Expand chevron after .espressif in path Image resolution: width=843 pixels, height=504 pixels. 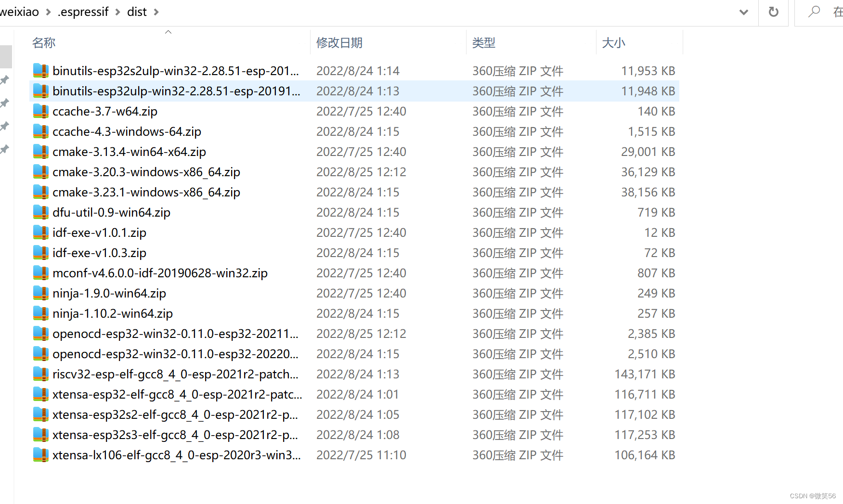pos(117,12)
